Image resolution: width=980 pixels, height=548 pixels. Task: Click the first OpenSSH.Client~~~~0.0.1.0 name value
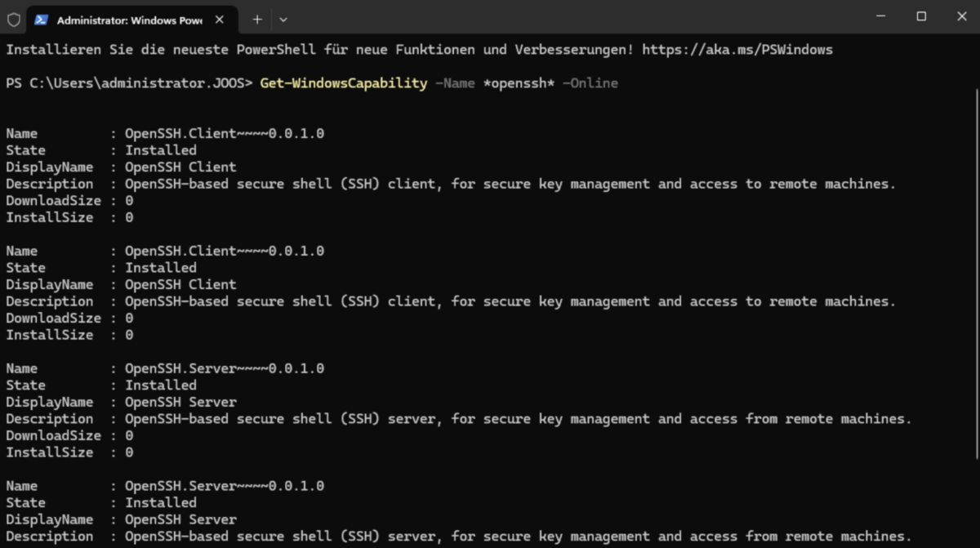(224, 134)
